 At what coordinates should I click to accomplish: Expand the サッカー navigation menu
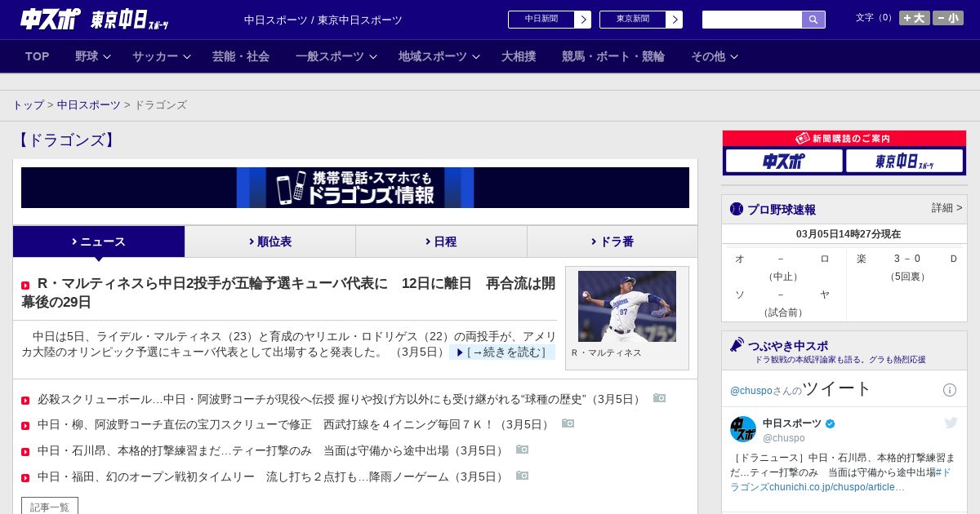tap(162, 56)
